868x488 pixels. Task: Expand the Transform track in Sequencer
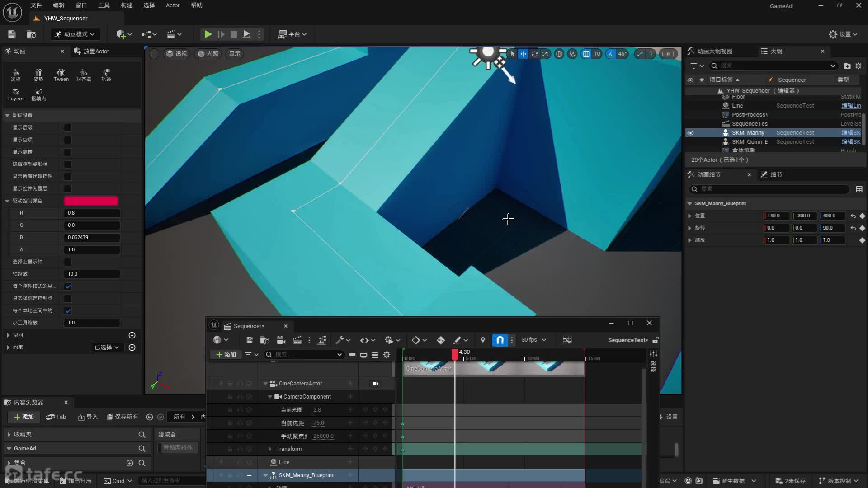270,449
